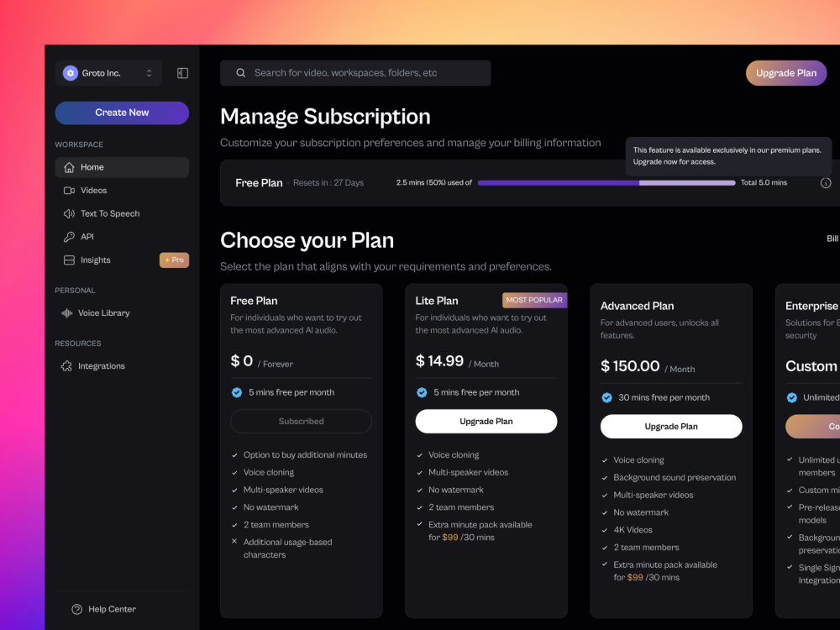The width and height of the screenshot is (840, 630).
Task: Open Voice Library
Action: coord(122,312)
